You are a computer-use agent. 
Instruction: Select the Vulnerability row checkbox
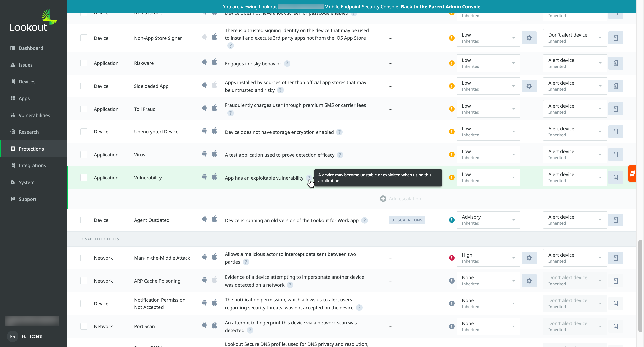84,178
